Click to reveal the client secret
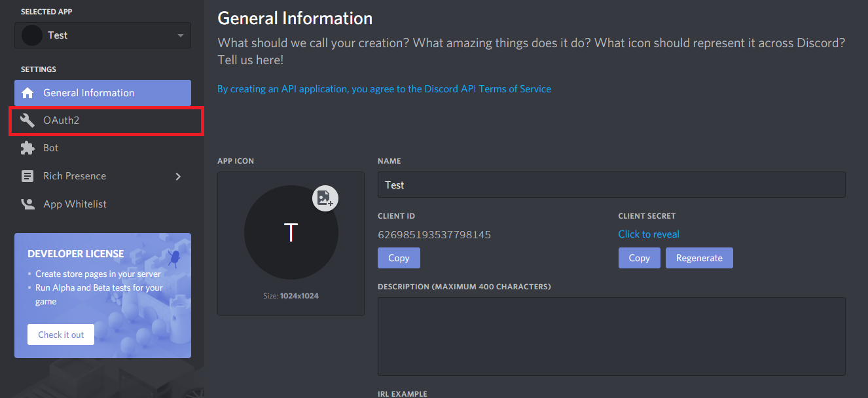This screenshot has height=398, width=868. 649,234
